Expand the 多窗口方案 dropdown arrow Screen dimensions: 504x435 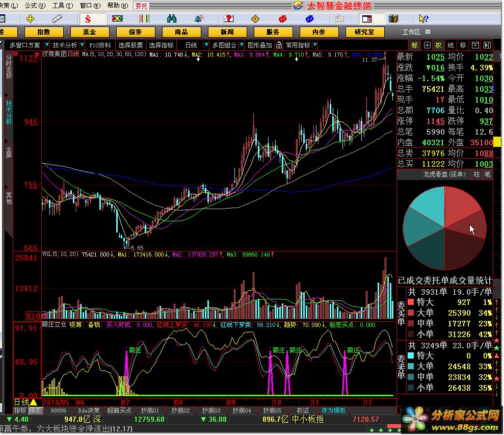46,45
